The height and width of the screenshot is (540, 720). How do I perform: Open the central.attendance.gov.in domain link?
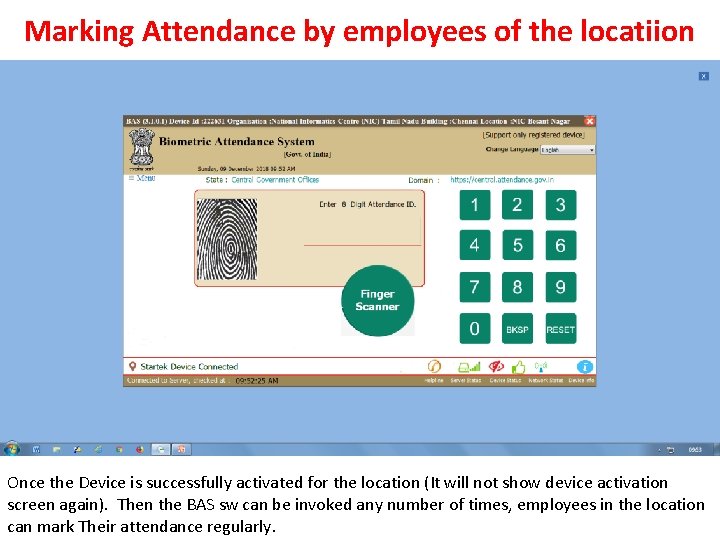point(502,180)
